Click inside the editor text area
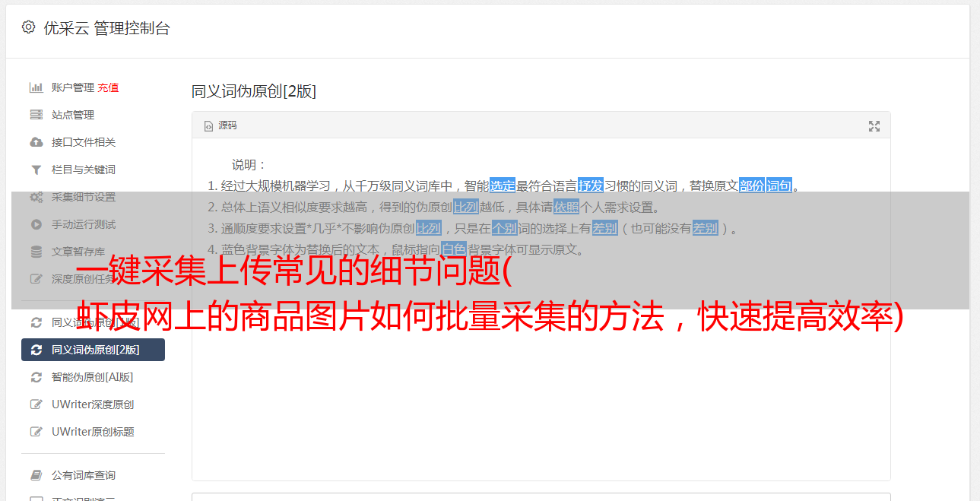The height and width of the screenshot is (501, 980). click(x=541, y=380)
